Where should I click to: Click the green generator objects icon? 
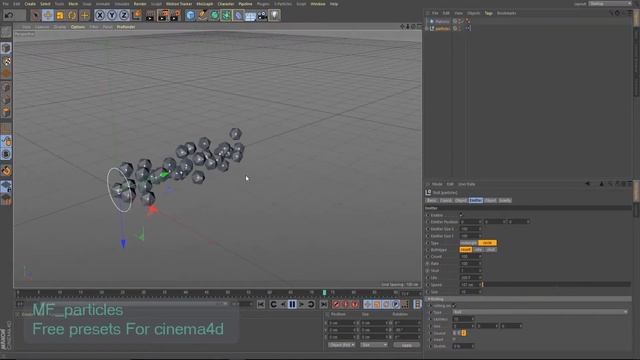[x=214, y=16]
